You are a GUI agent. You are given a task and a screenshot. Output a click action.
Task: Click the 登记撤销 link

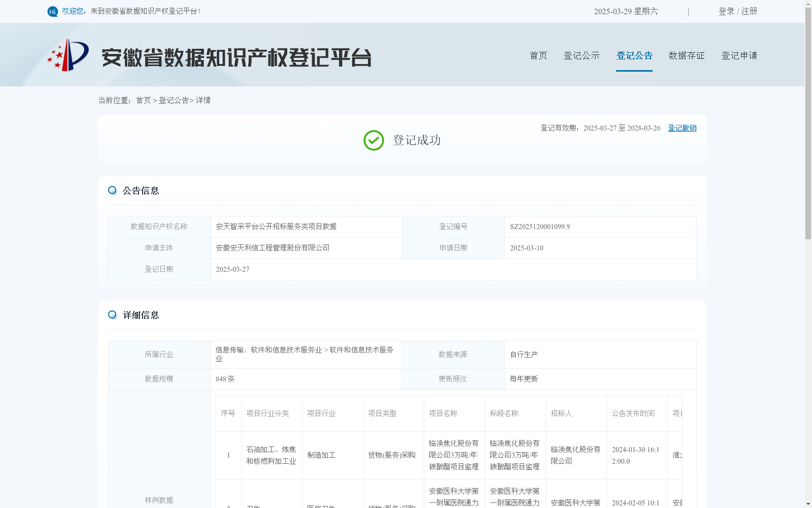682,128
